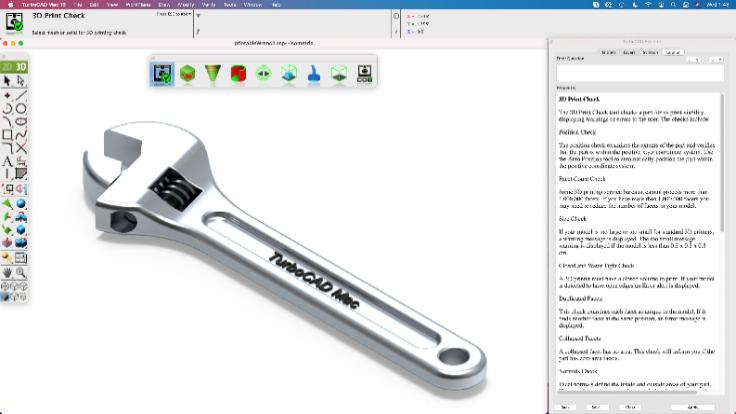736x414 pixels.
Task: Select the Text A tool
Action: point(7,161)
